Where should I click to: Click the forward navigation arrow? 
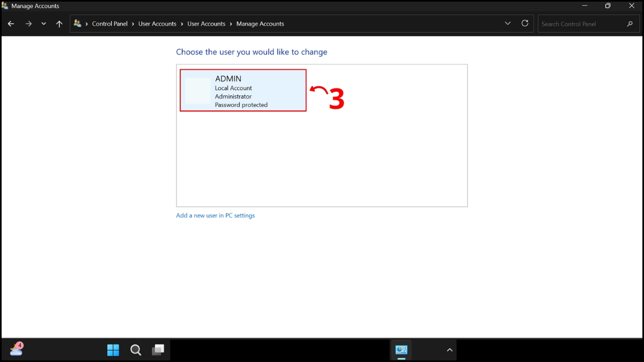(28, 24)
